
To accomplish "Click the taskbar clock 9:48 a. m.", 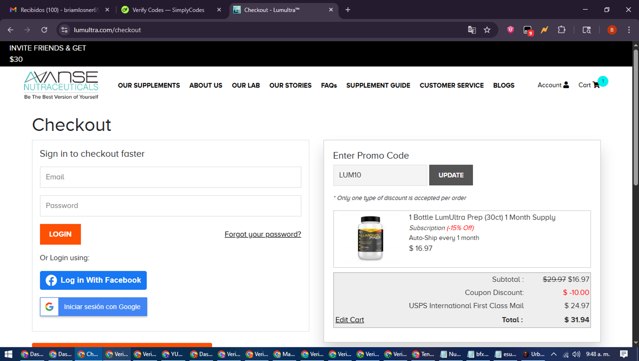I will point(597,354).
